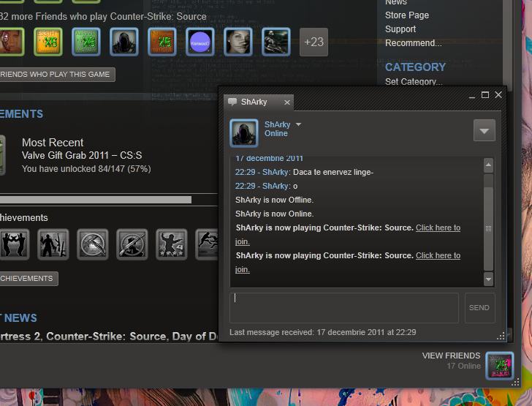Click the Team Fortress 2 news headline
The height and width of the screenshot is (406, 532).
click(109, 337)
